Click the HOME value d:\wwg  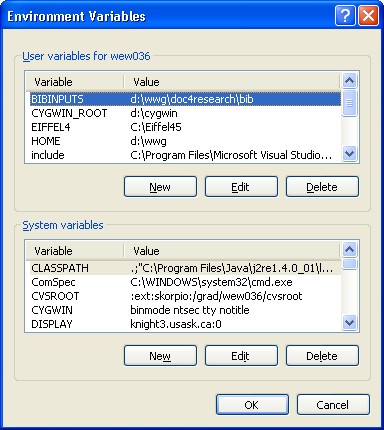(148, 141)
